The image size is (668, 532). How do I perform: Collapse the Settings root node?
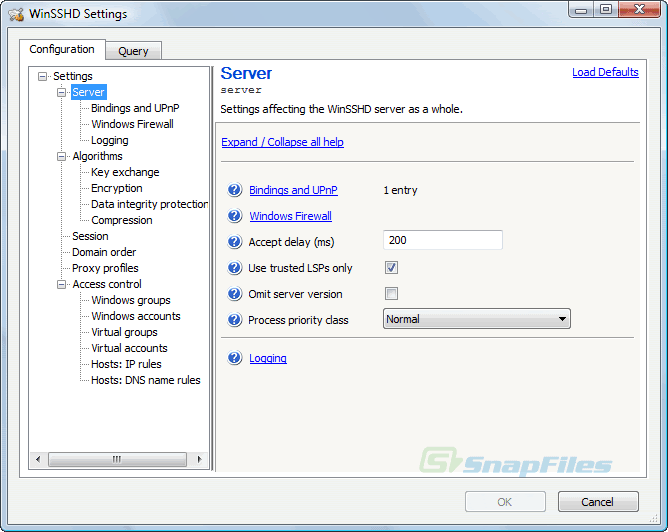(x=42, y=76)
